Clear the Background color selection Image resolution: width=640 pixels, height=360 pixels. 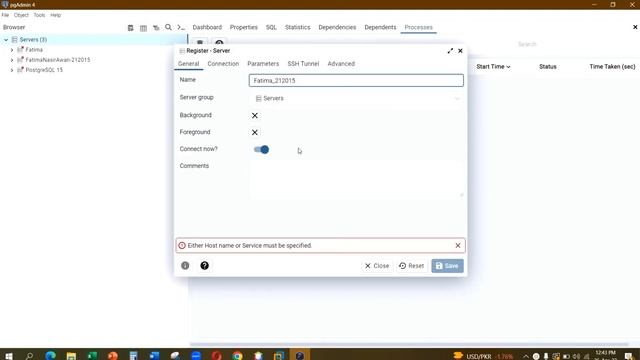[255, 116]
